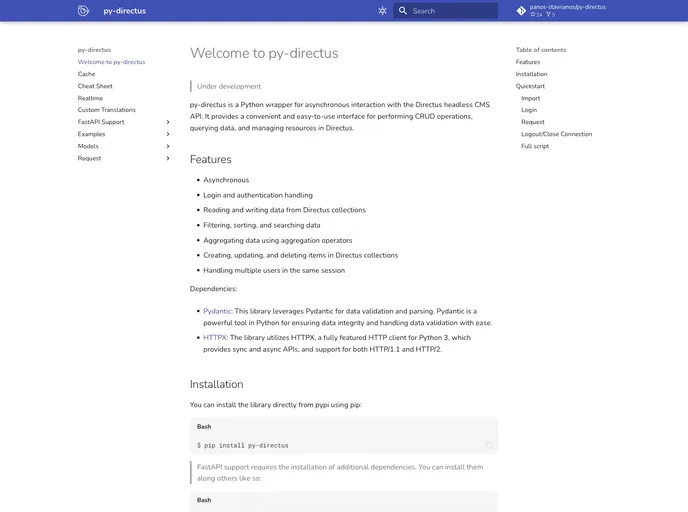Viewport: 688px width, 512px height.
Task: Open the Realtime page
Action: [90, 98]
